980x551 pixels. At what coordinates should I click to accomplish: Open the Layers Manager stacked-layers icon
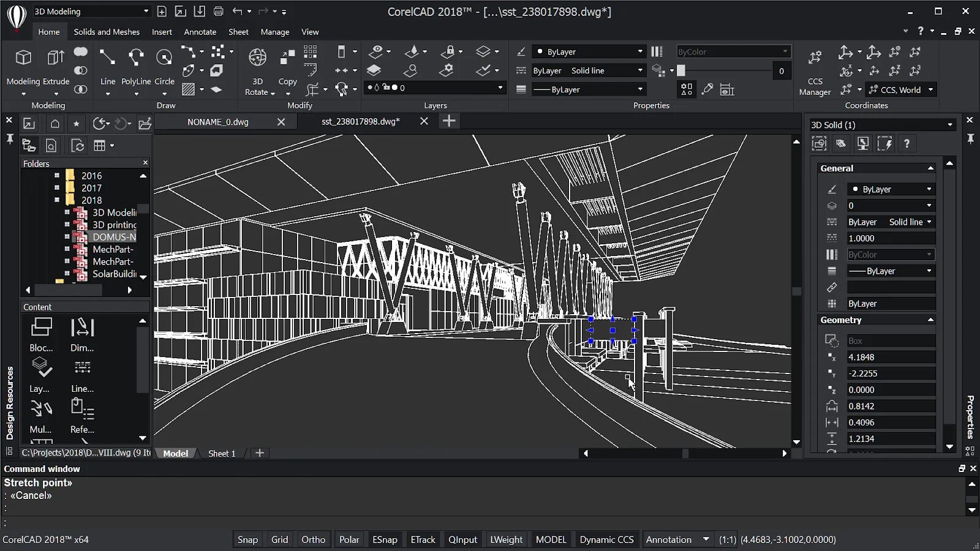click(374, 70)
